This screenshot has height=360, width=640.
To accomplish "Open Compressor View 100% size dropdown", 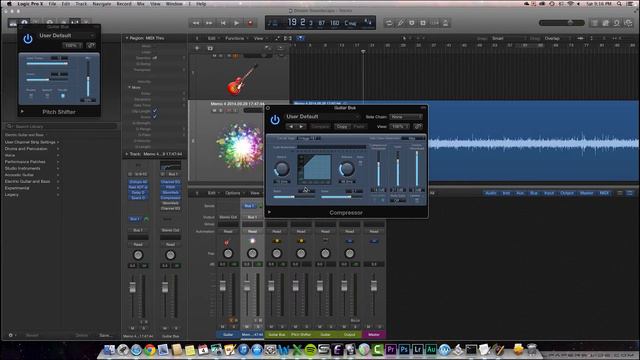I will pyautogui.click(x=400, y=127).
